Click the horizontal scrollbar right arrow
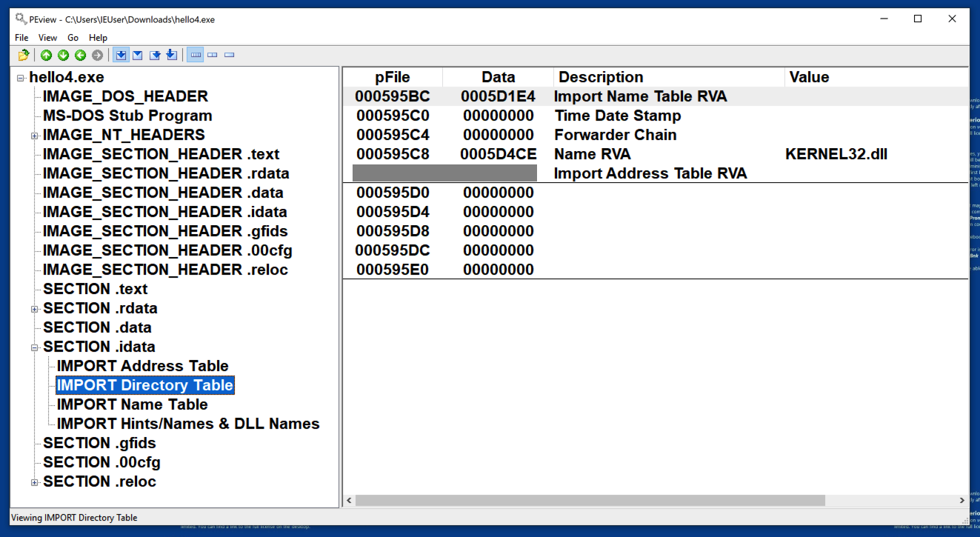 coord(962,501)
